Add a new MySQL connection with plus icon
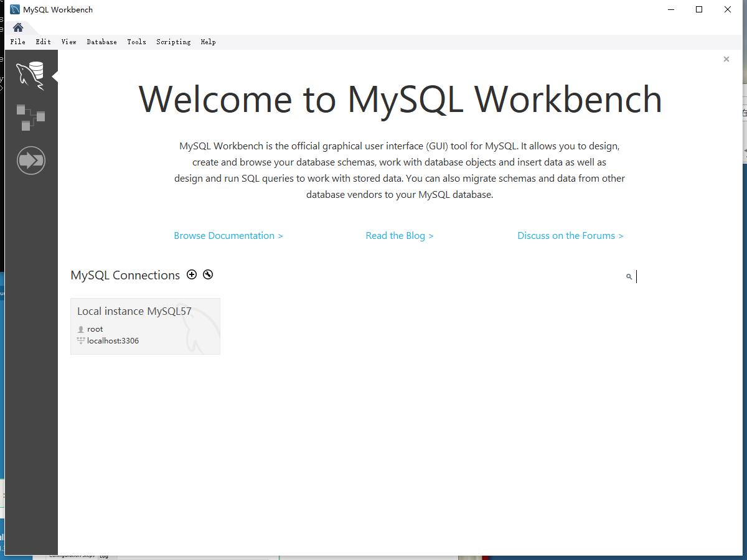 click(192, 274)
